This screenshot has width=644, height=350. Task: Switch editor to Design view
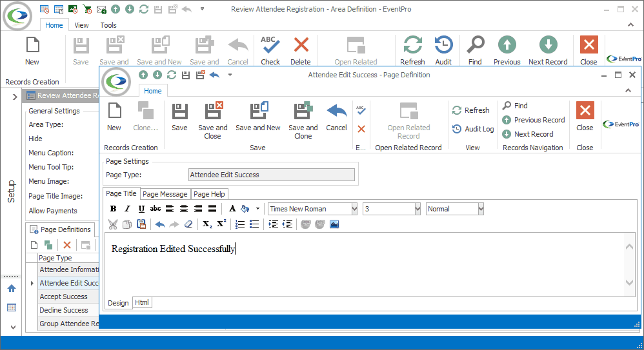tap(118, 303)
